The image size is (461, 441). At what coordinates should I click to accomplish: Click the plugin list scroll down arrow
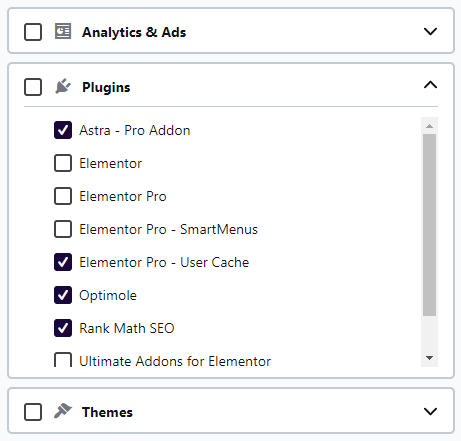(x=429, y=358)
